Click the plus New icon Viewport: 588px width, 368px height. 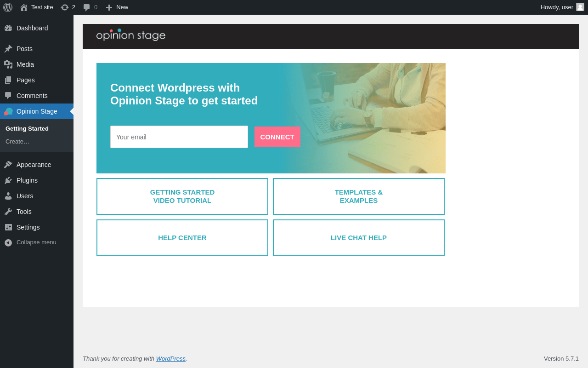pyautogui.click(x=109, y=7)
